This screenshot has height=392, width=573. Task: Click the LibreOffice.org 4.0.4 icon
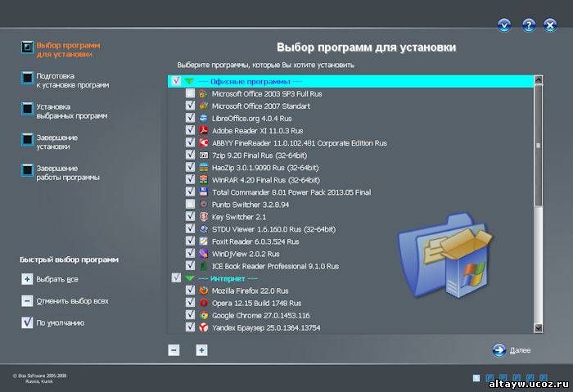coord(203,119)
